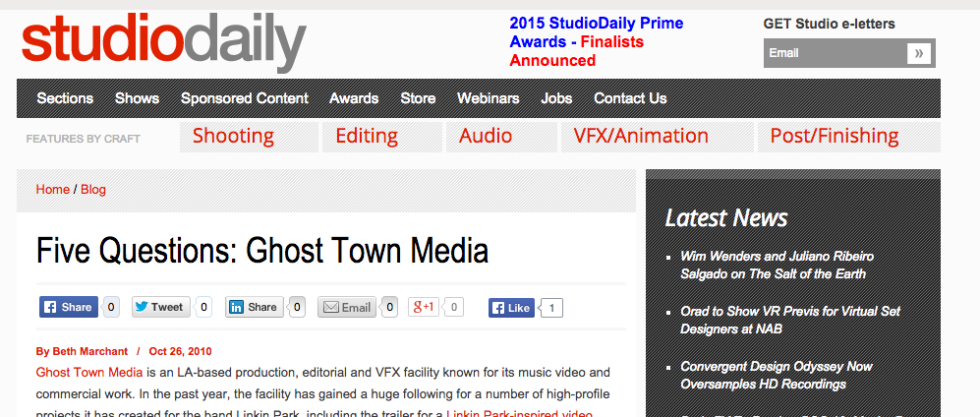This screenshot has width=980, height=417.
Task: Click the Five Questions: Ghost Town Media headline
Action: [x=261, y=251]
